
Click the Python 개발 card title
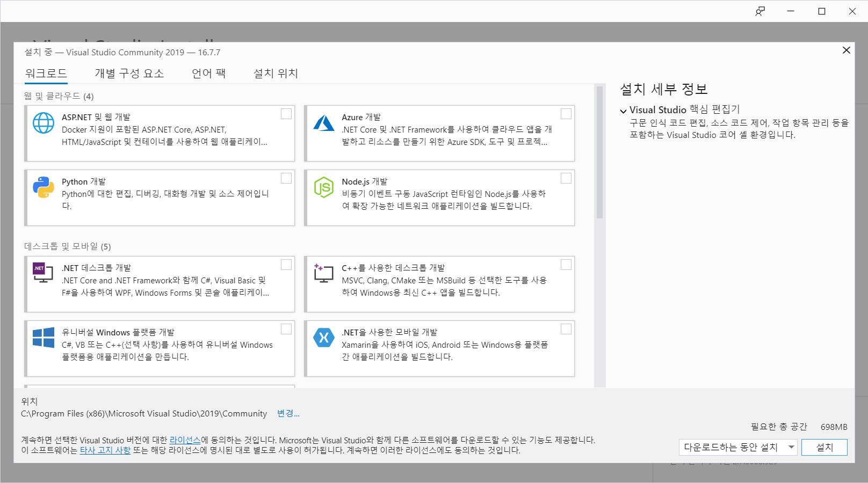[84, 181]
